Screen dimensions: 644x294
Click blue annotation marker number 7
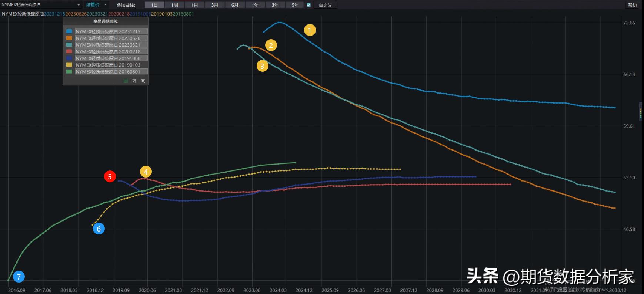(19, 277)
